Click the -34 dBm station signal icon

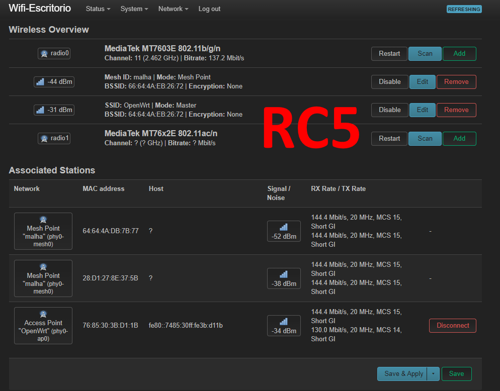pos(284,326)
